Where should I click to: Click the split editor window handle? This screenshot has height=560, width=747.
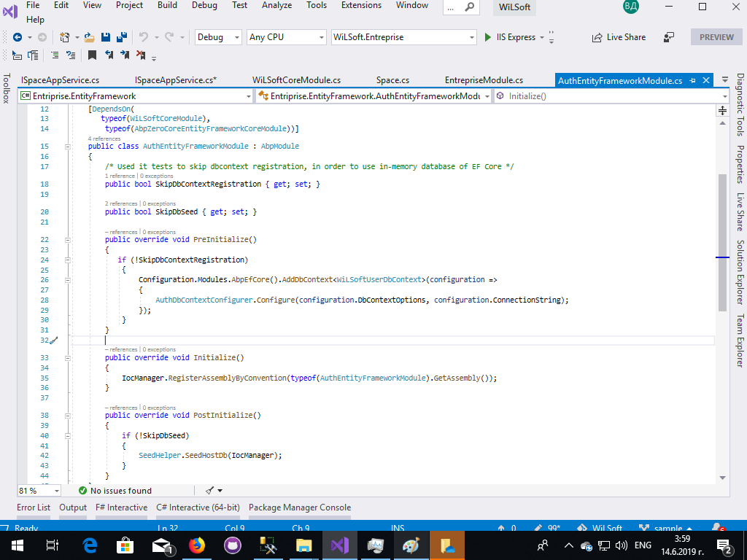tap(723, 111)
